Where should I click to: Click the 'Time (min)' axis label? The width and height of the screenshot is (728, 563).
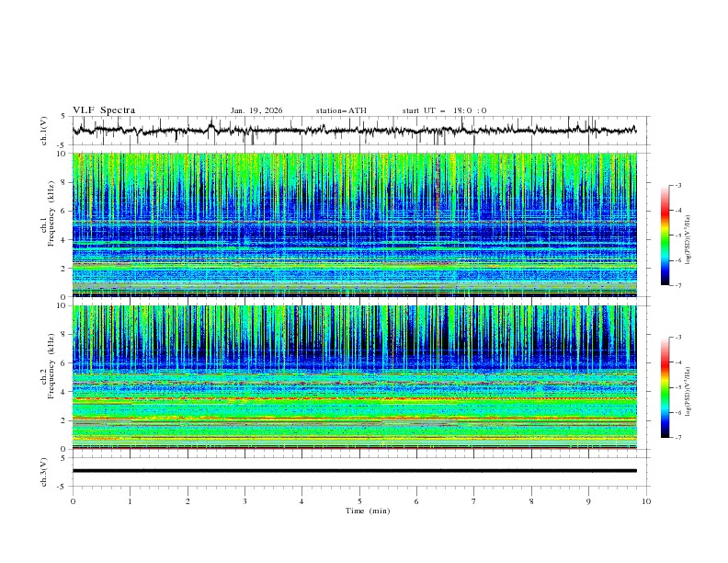368,511
